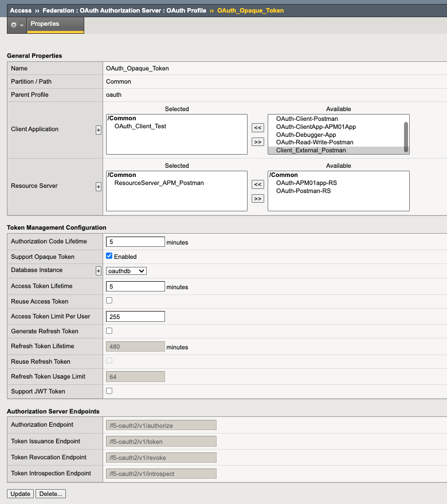The height and width of the screenshot is (504, 447).
Task: Click << button for Resource Server
Action: [x=258, y=184]
